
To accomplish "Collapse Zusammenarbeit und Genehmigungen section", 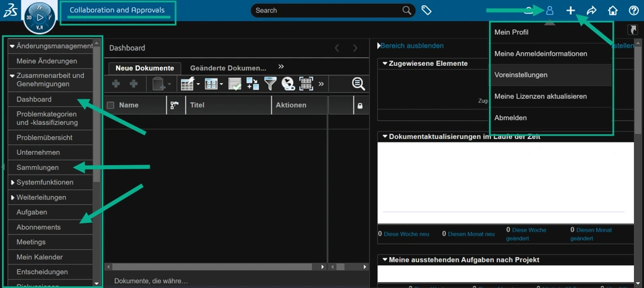I will coord(12,76).
